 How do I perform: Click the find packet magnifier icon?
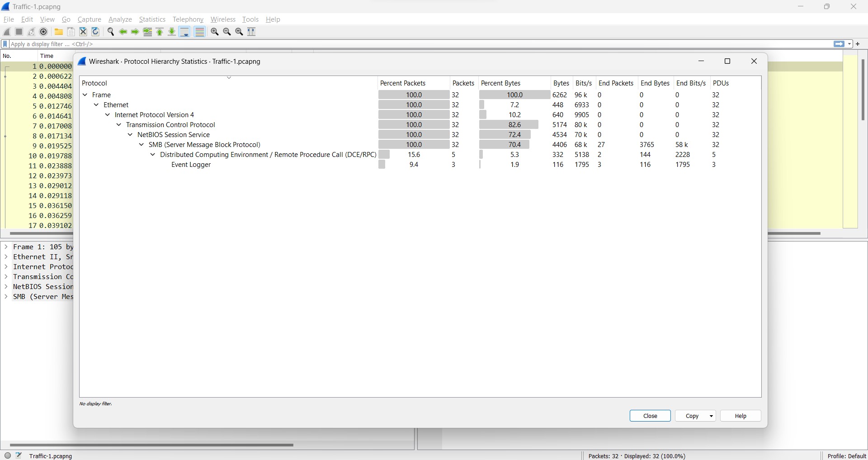click(111, 32)
